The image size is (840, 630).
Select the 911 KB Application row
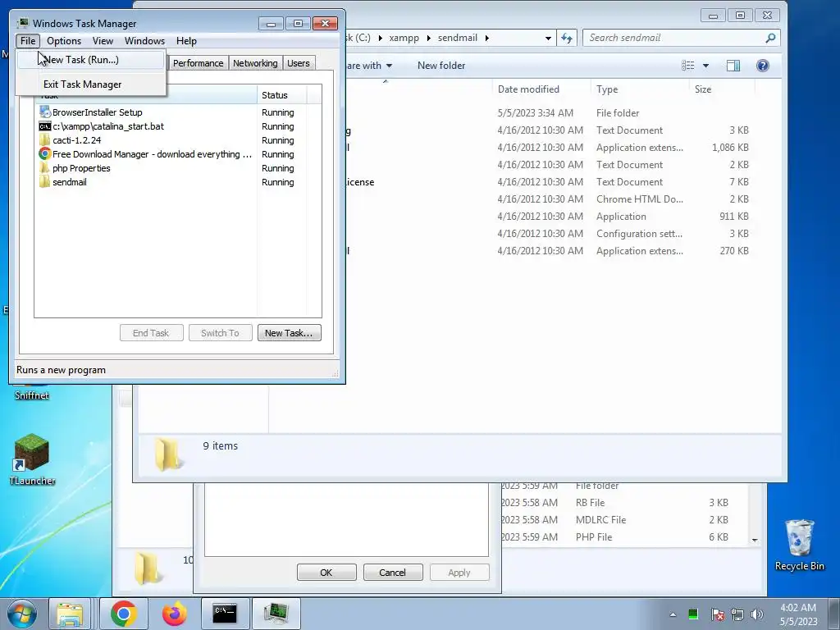pyautogui.click(x=550, y=217)
